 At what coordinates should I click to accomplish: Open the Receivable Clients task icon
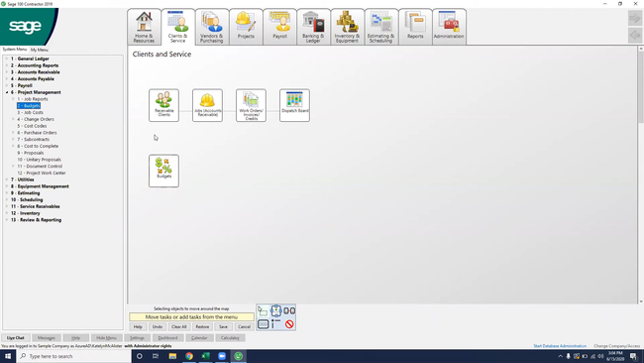tap(163, 105)
